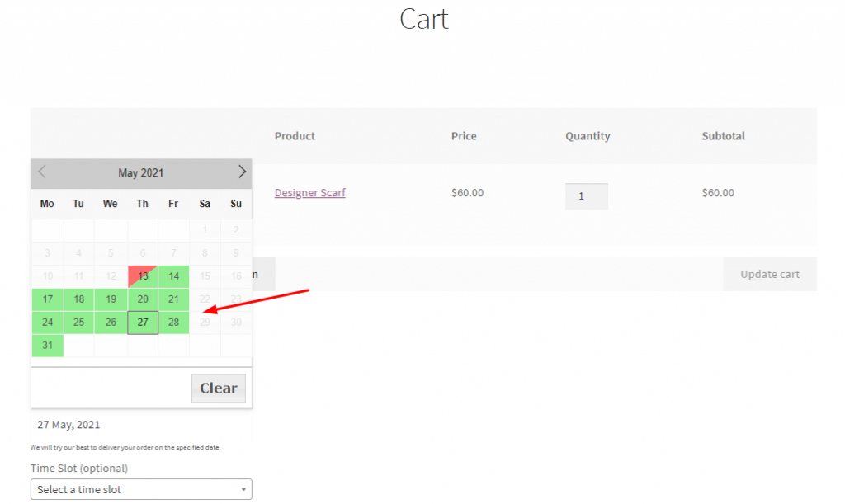Viewport: 845px width, 504px height.
Task: Choose May 20 in the date picker
Action: [x=143, y=299]
